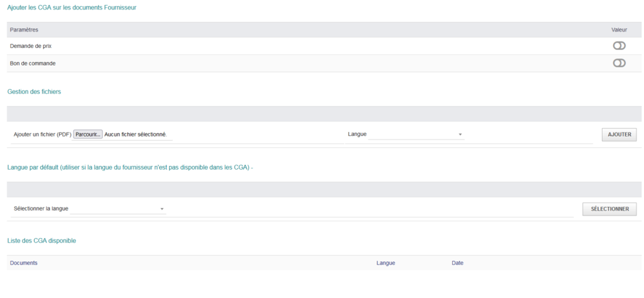Click the SÉLECTIONNER button

point(609,209)
